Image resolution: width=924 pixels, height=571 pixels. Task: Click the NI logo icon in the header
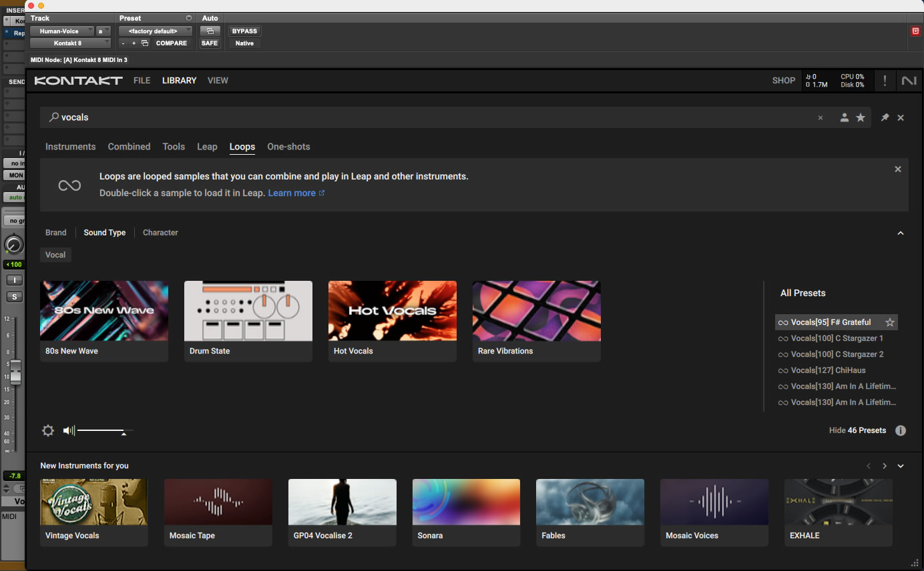pyautogui.click(x=909, y=81)
